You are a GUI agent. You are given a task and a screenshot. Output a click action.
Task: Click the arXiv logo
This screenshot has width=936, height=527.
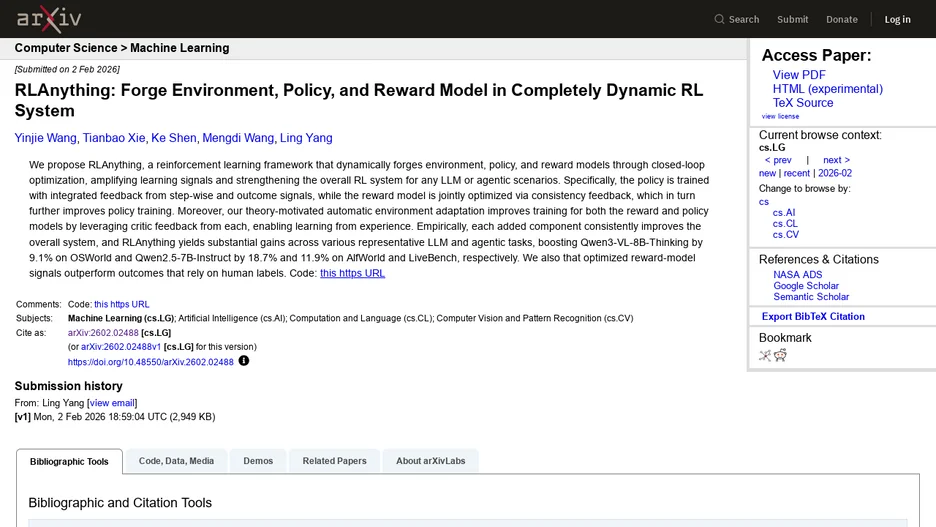49,19
